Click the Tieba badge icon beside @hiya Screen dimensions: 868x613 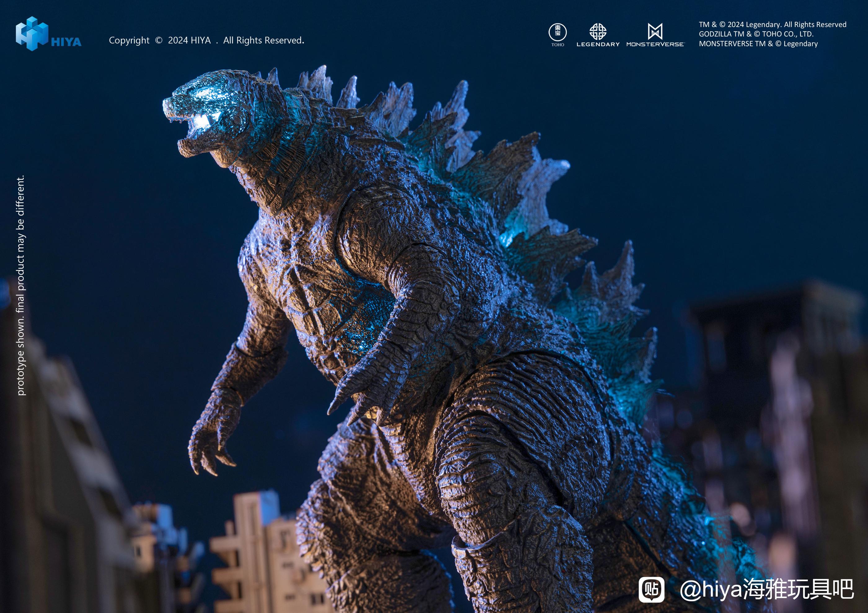pos(651,589)
